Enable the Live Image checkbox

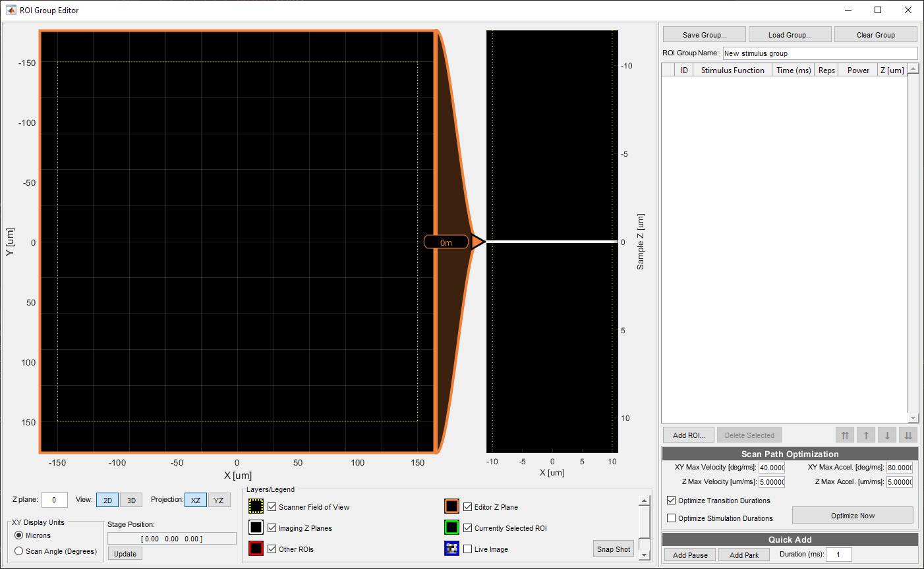coord(468,549)
